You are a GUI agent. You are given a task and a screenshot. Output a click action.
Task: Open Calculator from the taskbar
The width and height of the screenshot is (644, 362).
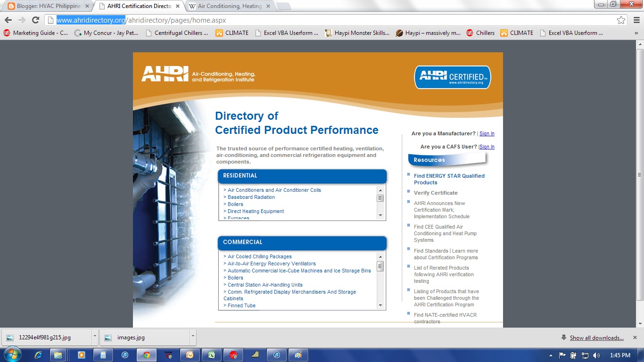tap(103, 354)
